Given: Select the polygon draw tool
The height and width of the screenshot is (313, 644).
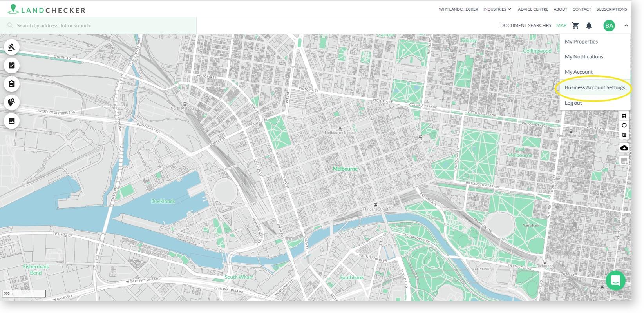Looking at the screenshot, I should tap(624, 116).
